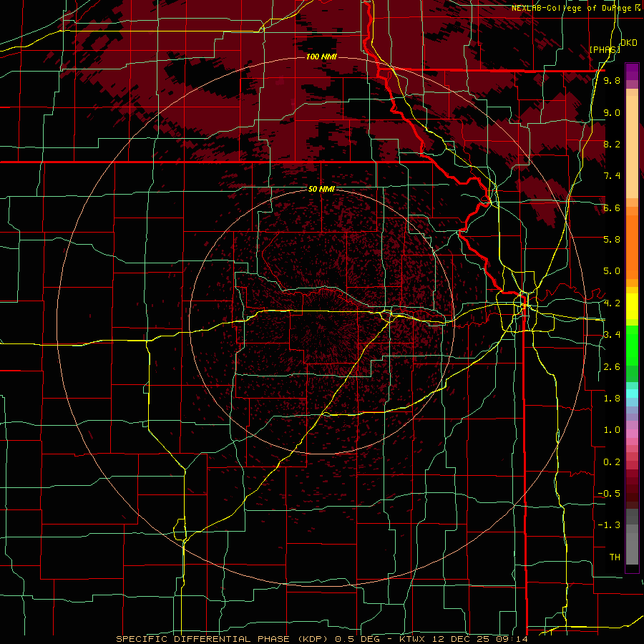
Task: Click the 09:14 timestamp
Action: point(514,639)
